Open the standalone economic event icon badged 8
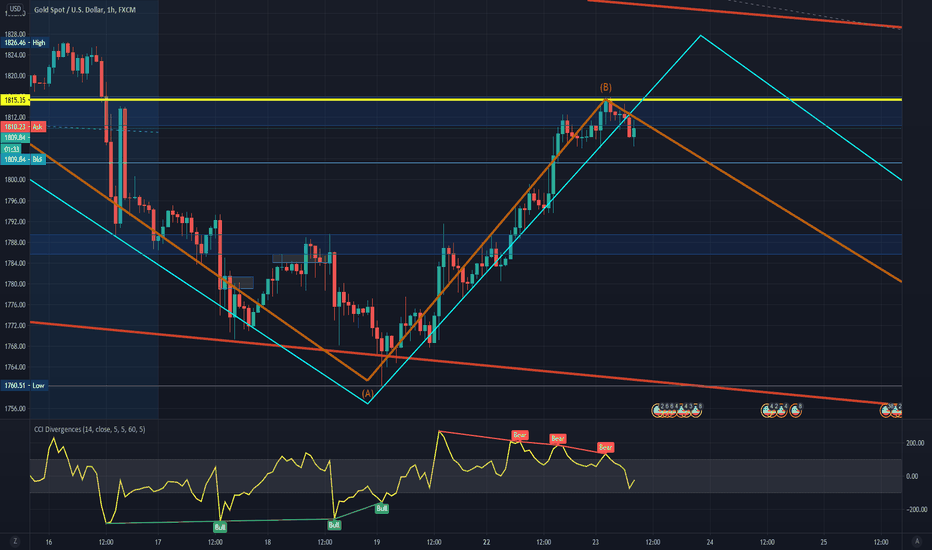The image size is (932, 550). (796, 410)
